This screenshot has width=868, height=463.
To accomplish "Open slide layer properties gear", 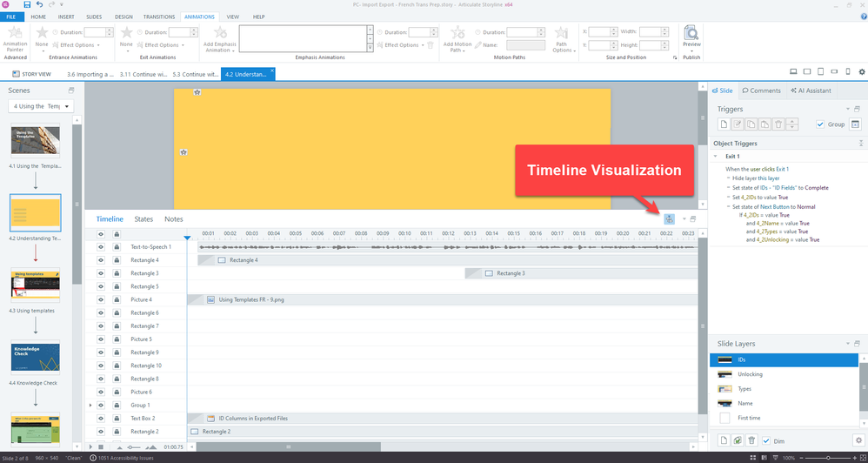I will (858, 440).
